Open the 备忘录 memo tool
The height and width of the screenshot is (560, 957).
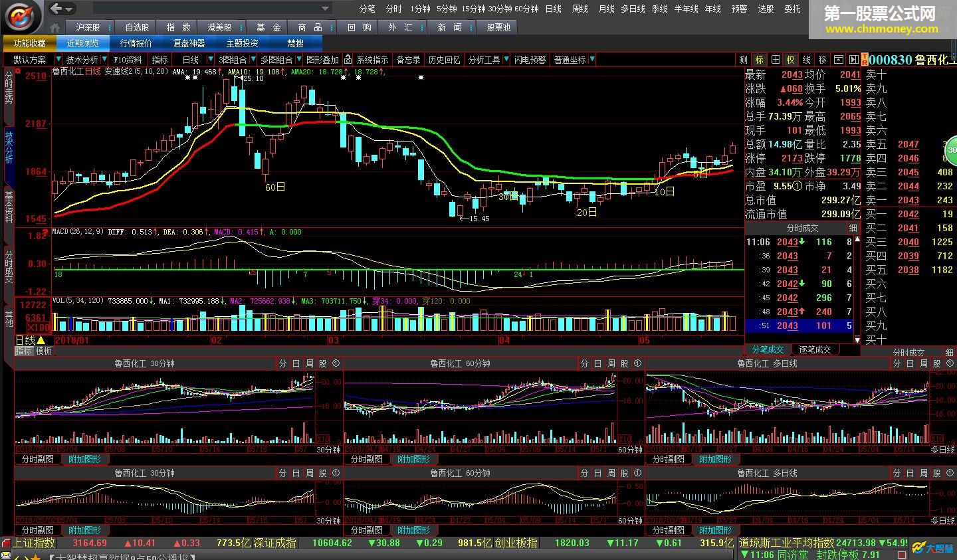408,60
